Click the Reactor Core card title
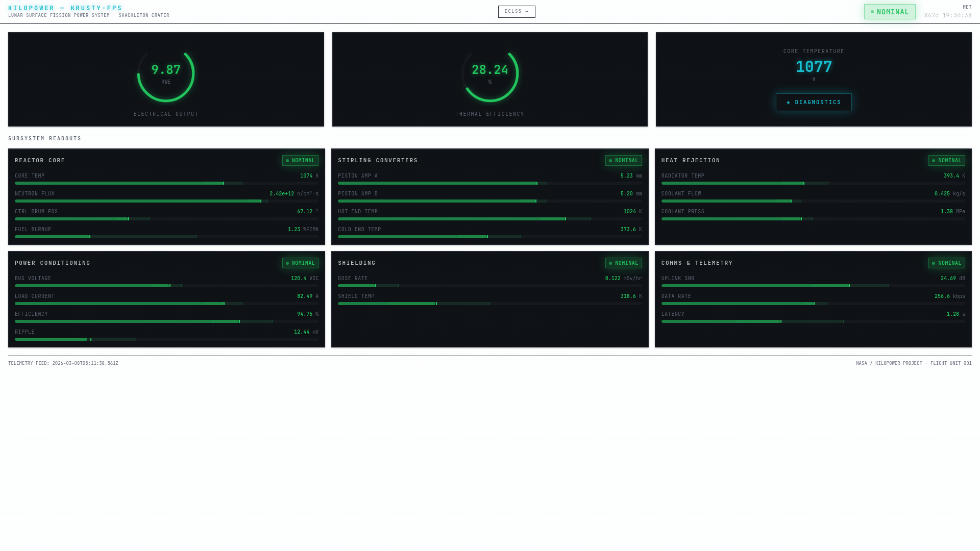This screenshot has width=980, height=551. point(40,161)
